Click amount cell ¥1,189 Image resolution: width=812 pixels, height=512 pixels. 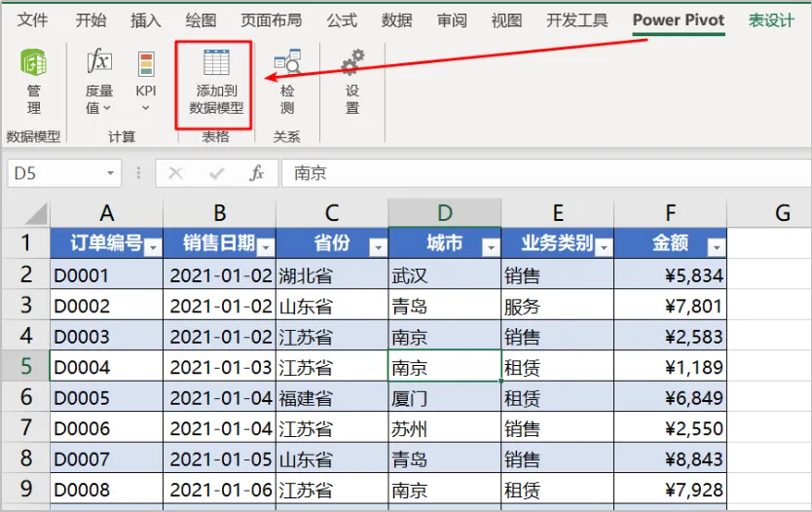671,367
